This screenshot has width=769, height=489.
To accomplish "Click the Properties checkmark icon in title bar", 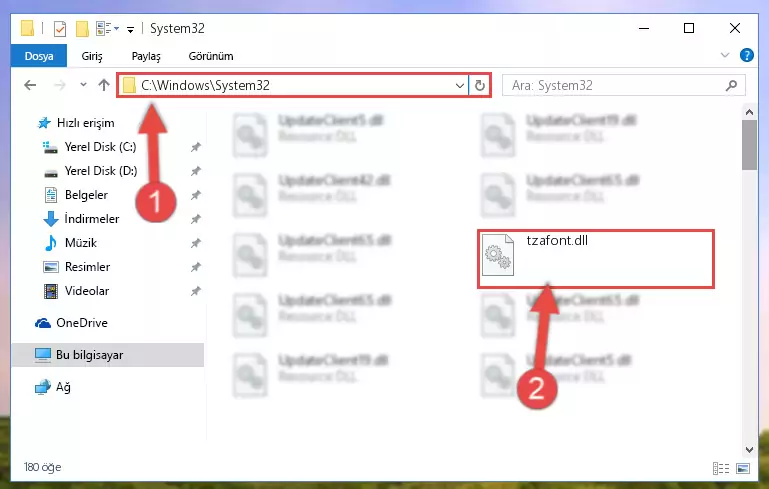I will (60, 29).
